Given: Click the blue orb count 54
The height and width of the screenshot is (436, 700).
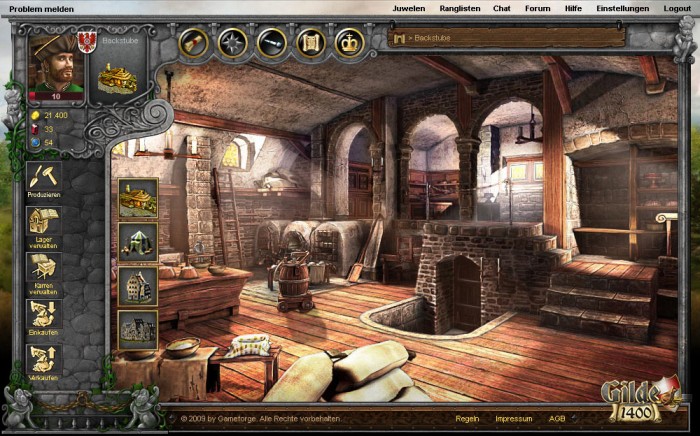Looking at the screenshot, I should point(49,143).
